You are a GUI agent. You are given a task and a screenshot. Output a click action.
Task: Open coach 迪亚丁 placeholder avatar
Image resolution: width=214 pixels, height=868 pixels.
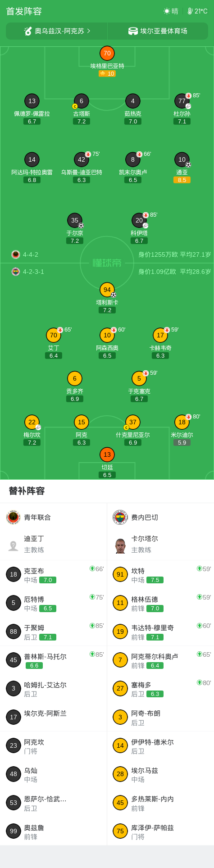(14, 545)
